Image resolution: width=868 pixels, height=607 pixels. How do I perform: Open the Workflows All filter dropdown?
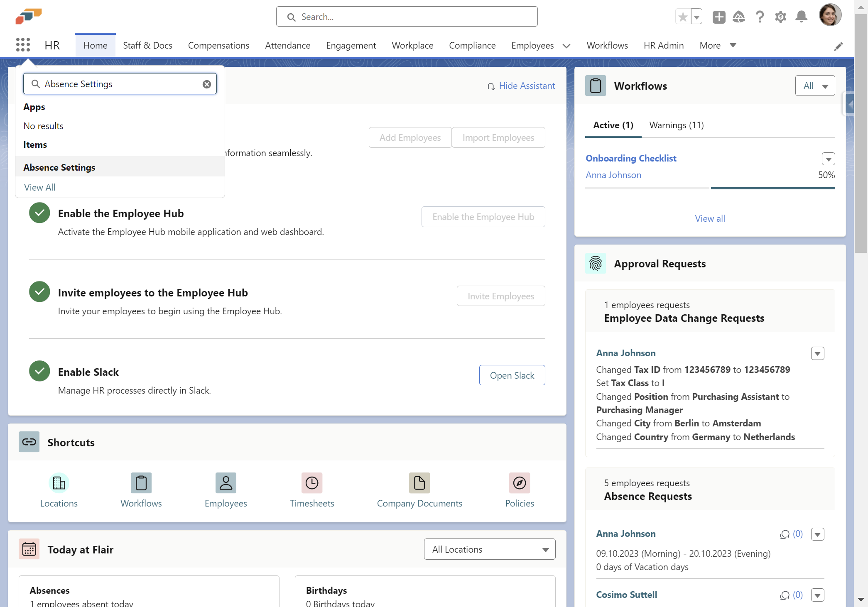click(x=814, y=86)
